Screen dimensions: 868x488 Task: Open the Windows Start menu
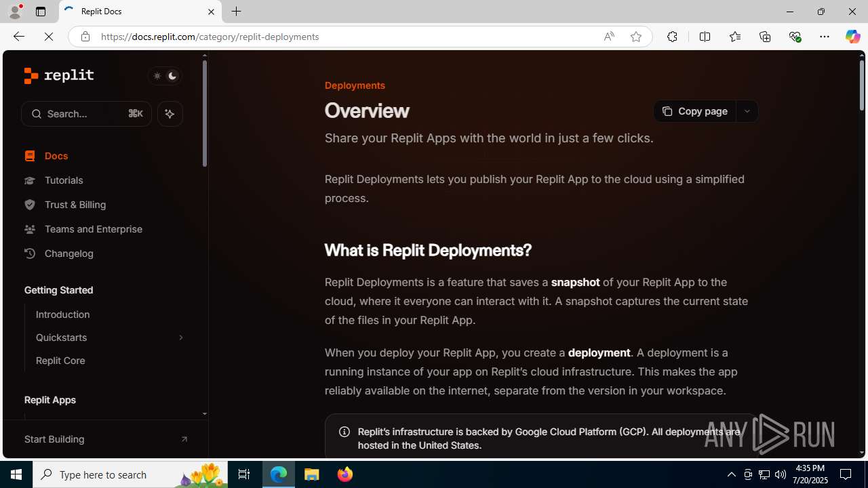click(x=16, y=474)
